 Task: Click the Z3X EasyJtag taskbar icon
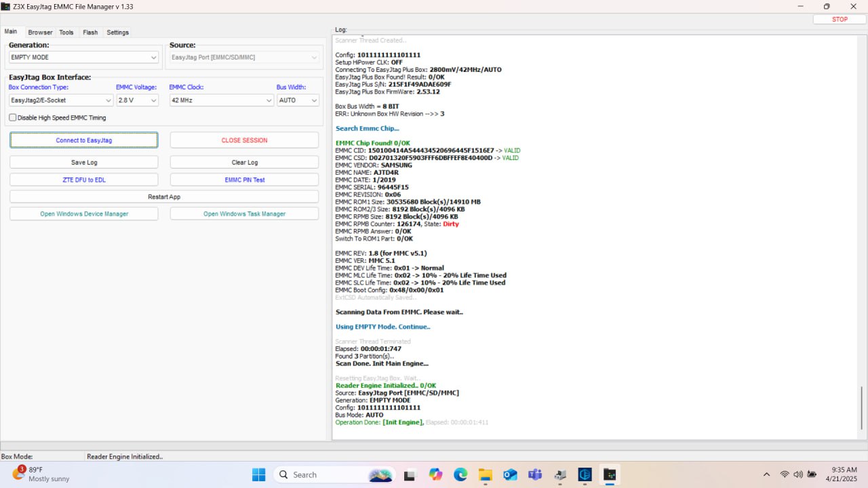click(610, 474)
